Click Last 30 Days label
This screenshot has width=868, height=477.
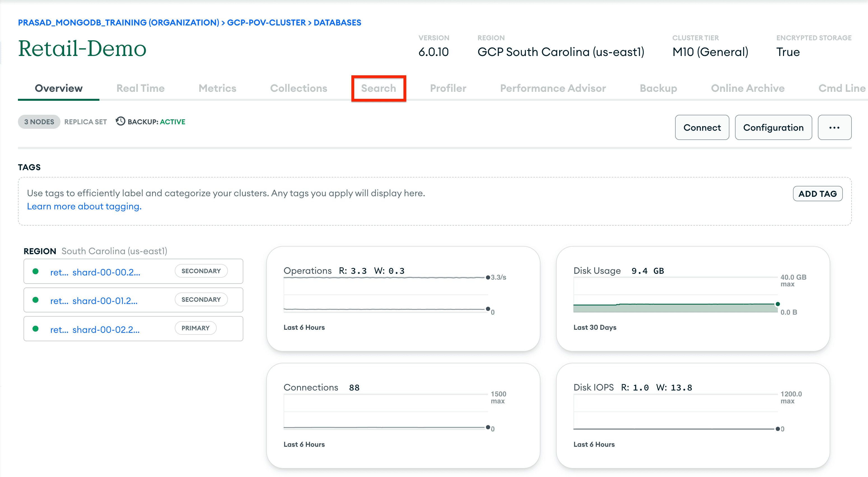point(595,328)
